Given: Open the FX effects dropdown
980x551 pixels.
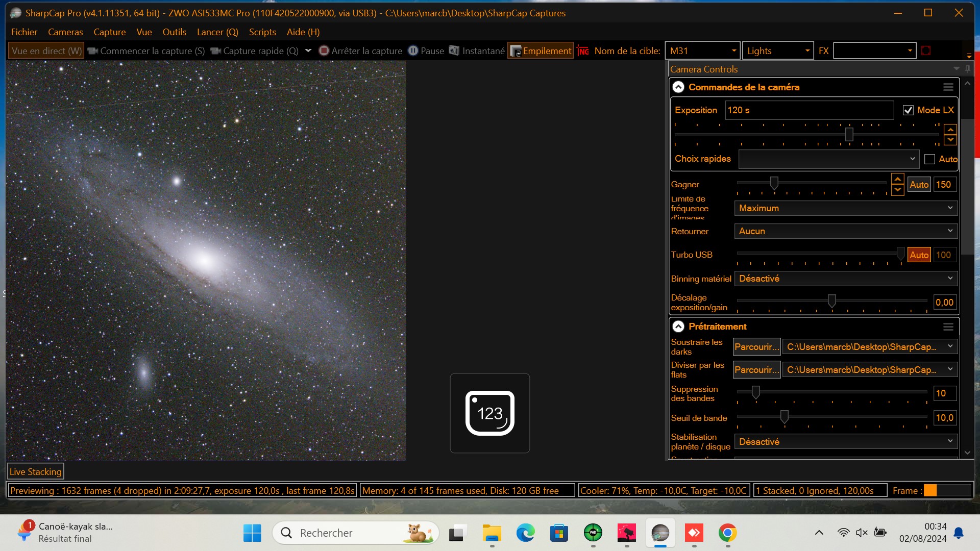Looking at the screenshot, I should 875,51.
